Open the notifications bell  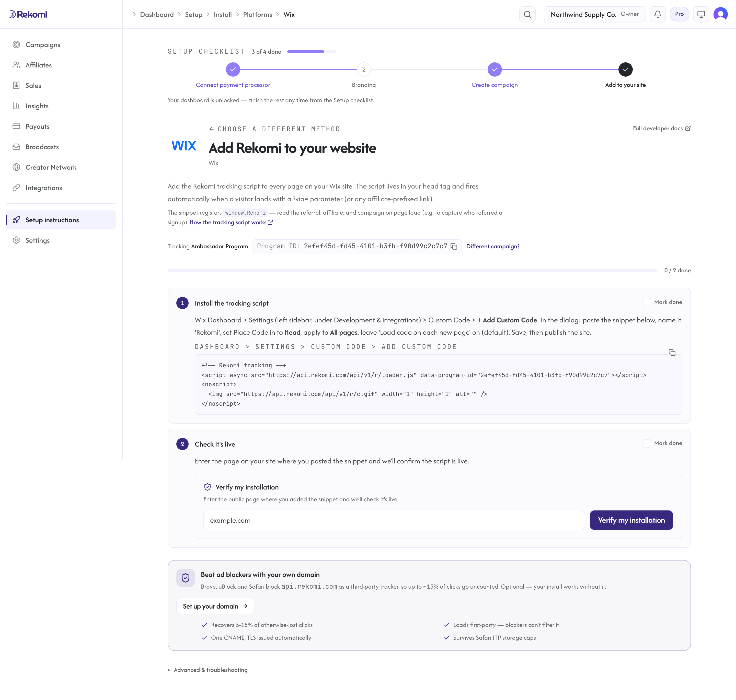coord(657,14)
